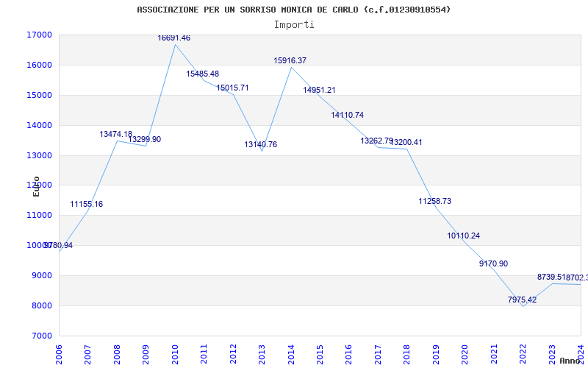Select the data label 11155.16

86,205
